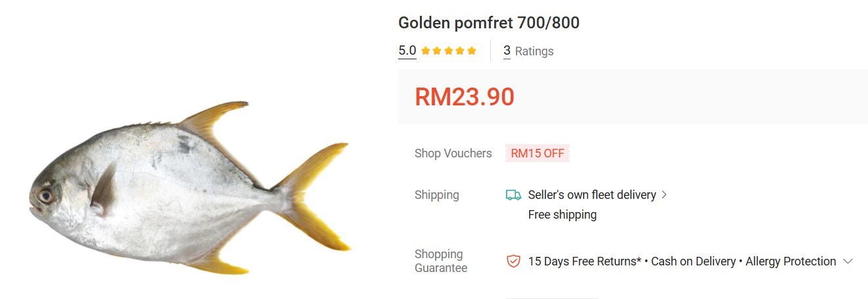This screenshot has height=299, width=868.
Task: Click the Shop Vouchers label
Action: click(453, 153)
